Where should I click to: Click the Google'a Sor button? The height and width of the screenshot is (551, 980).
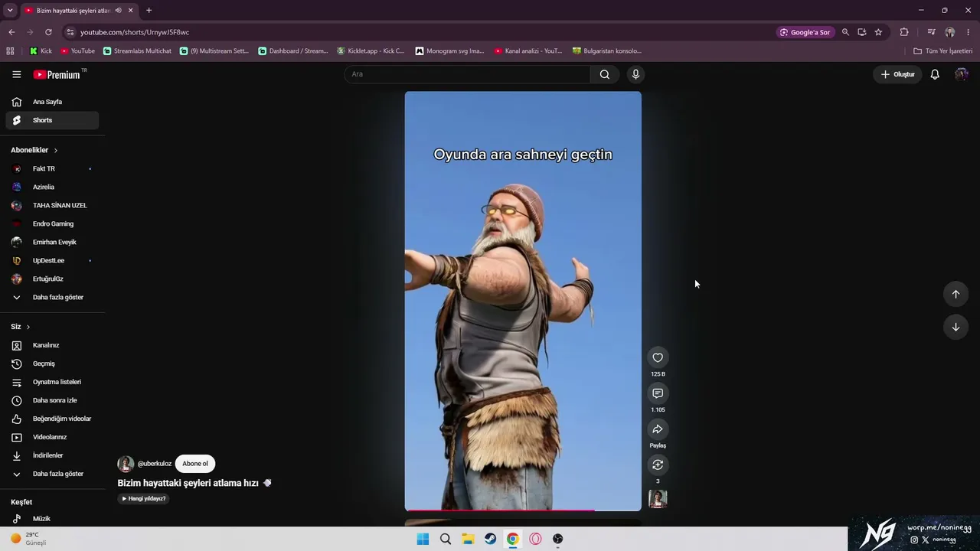(x=805, y=32)
